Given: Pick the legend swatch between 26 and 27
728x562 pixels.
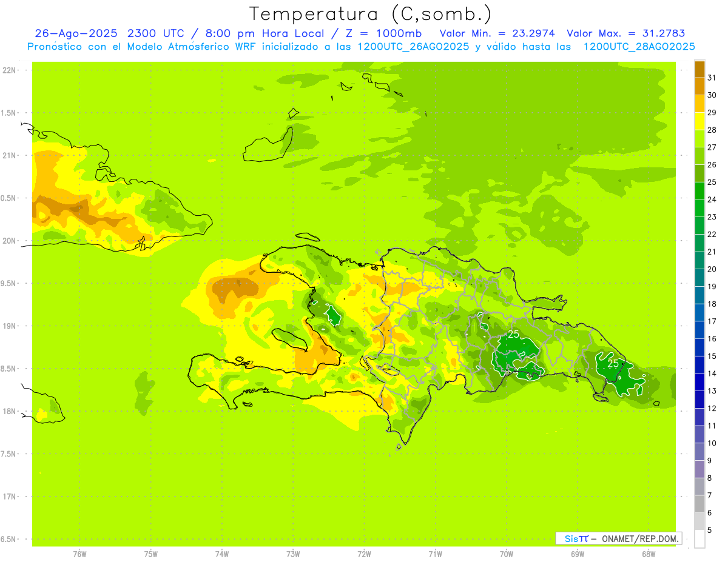Looking at the screenshot, I should 699,156.
